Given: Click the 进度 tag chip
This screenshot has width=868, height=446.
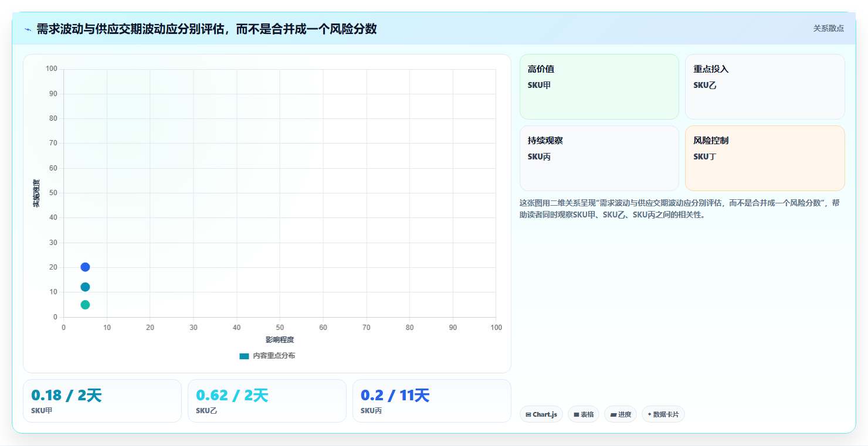Looking at the screenshot, I should [x=621, y=414].
